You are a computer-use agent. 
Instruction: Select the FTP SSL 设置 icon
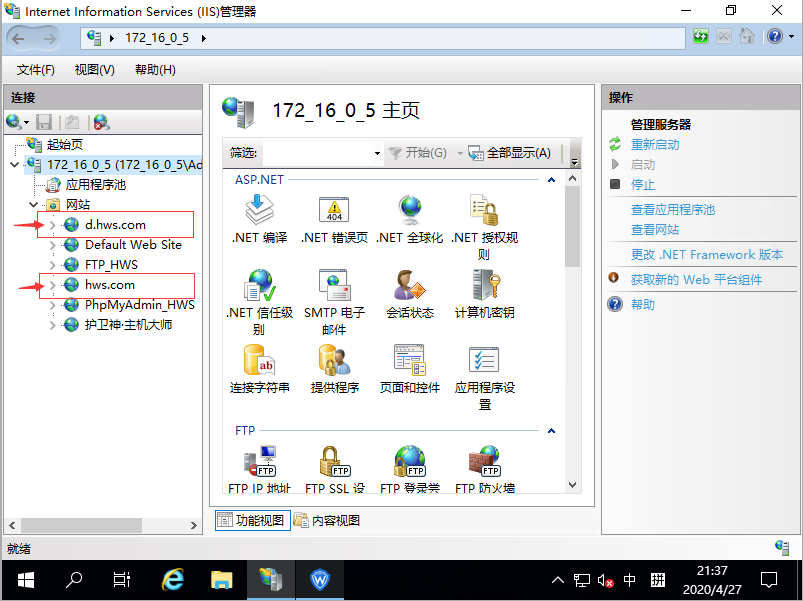(x=334, y=463)
